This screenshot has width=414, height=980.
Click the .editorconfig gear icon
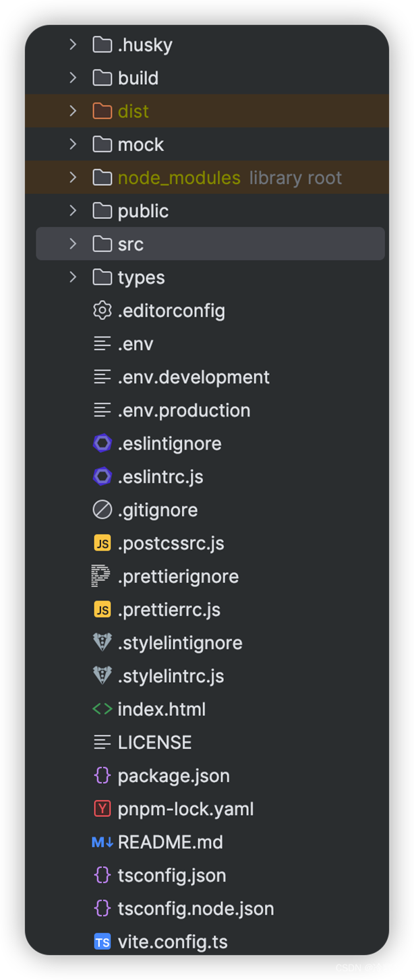(102, 310)
